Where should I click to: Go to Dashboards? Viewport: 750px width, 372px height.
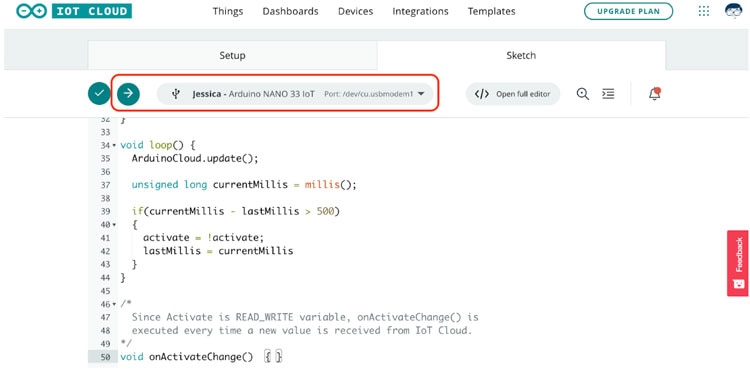(290, 11)
